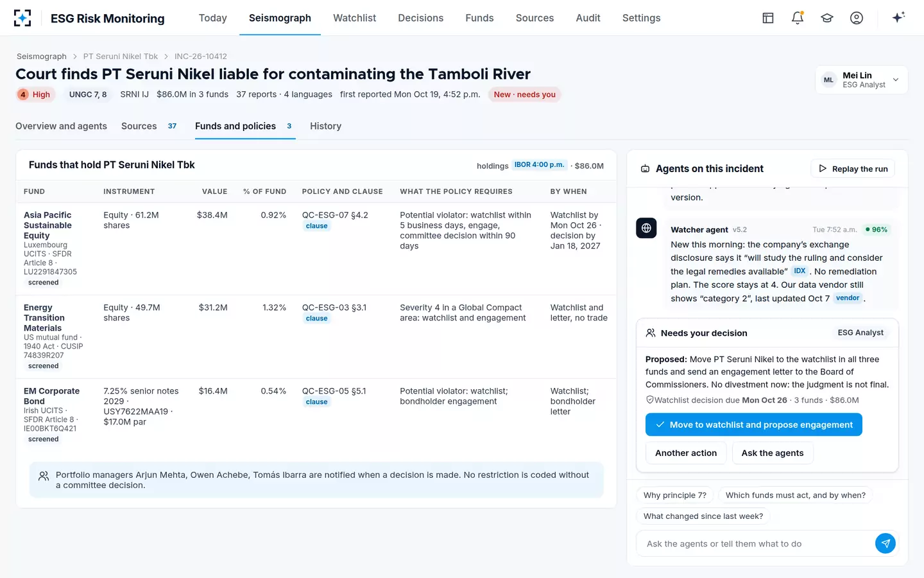This screenshot has height=578, width=924.
Task: Expand the Mei Lin role dropdown
Action: pos(862,80)
